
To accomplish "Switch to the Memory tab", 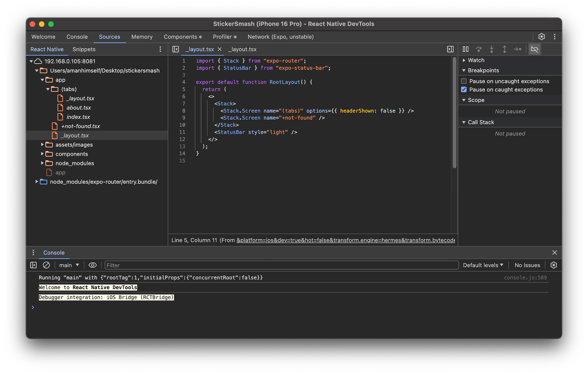I will [x=142, y=37].
